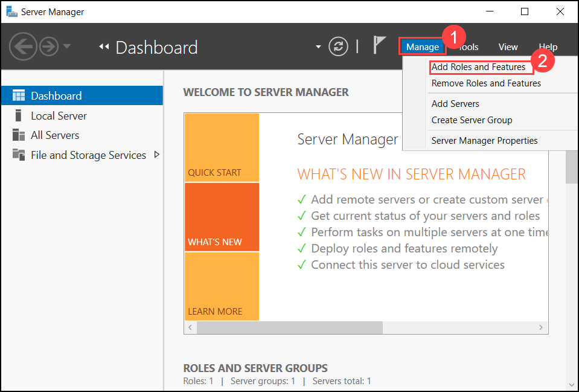Click 'Deploy roles and features remotely'

point(405,248)
